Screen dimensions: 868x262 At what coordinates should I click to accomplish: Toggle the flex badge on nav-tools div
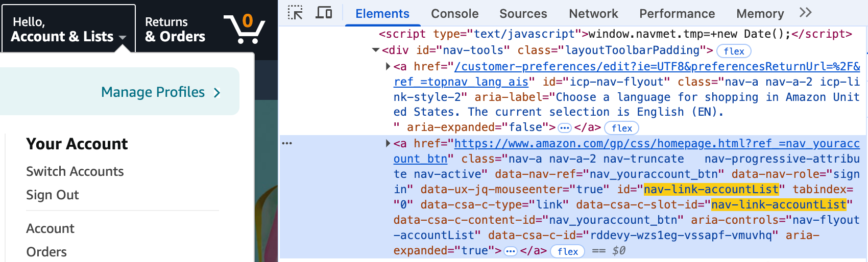[734, 51]
